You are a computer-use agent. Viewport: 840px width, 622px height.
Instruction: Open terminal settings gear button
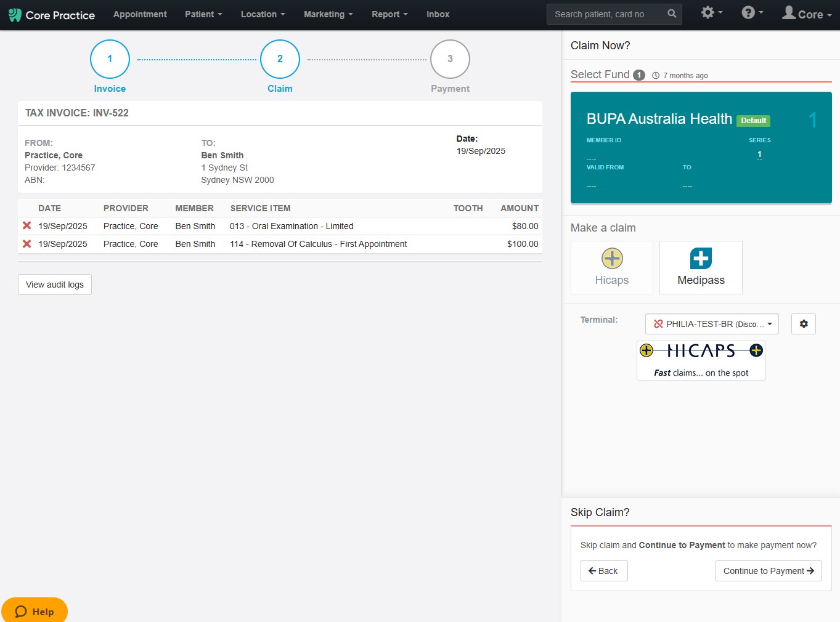804,324
